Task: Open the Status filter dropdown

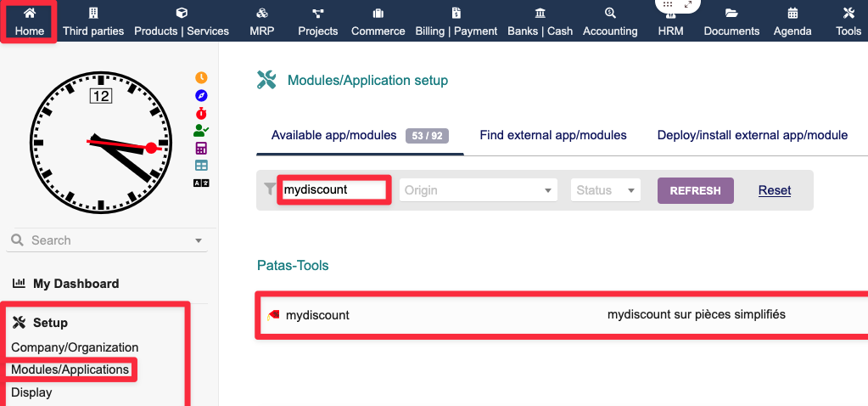Action: 606,190
